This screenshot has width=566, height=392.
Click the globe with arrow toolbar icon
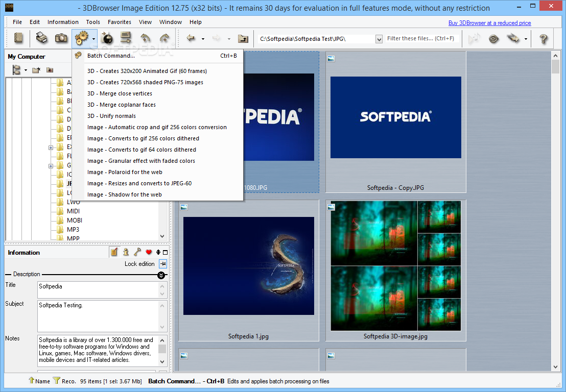point(107,38)
